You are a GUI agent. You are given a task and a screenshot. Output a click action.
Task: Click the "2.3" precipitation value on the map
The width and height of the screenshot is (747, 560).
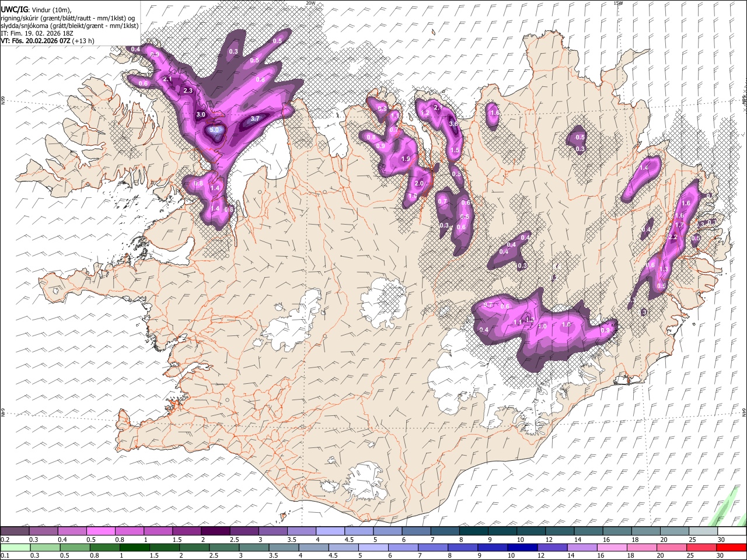coord(188,91)
